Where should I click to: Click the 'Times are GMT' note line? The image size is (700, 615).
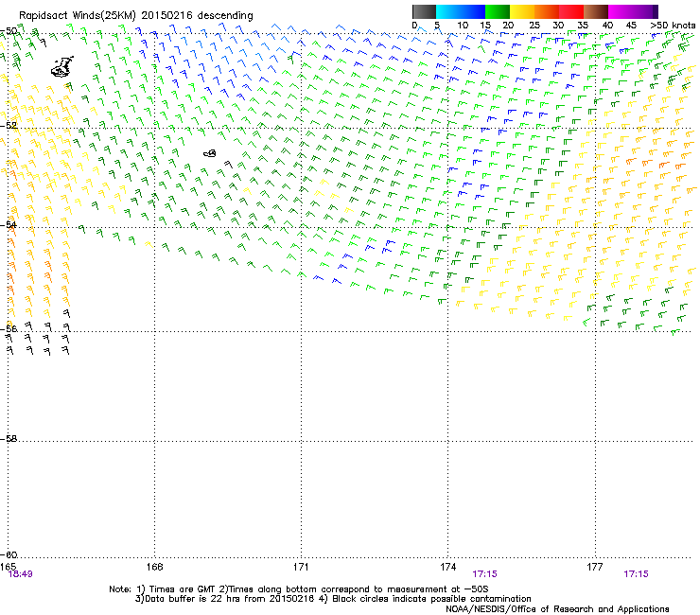(x=299, y=589)
